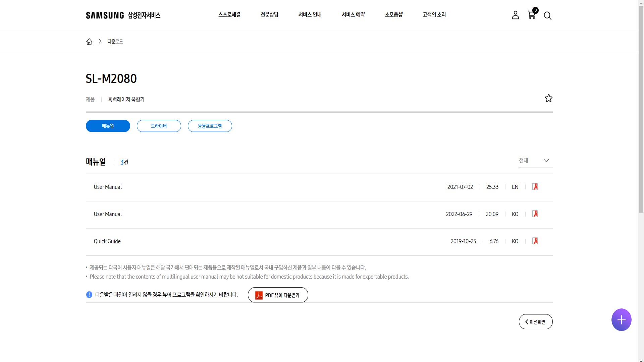This screenshot has height=362, width=644.
Task: Click the PDF 뷰어 다운받기 button
Action: point(278,295)
